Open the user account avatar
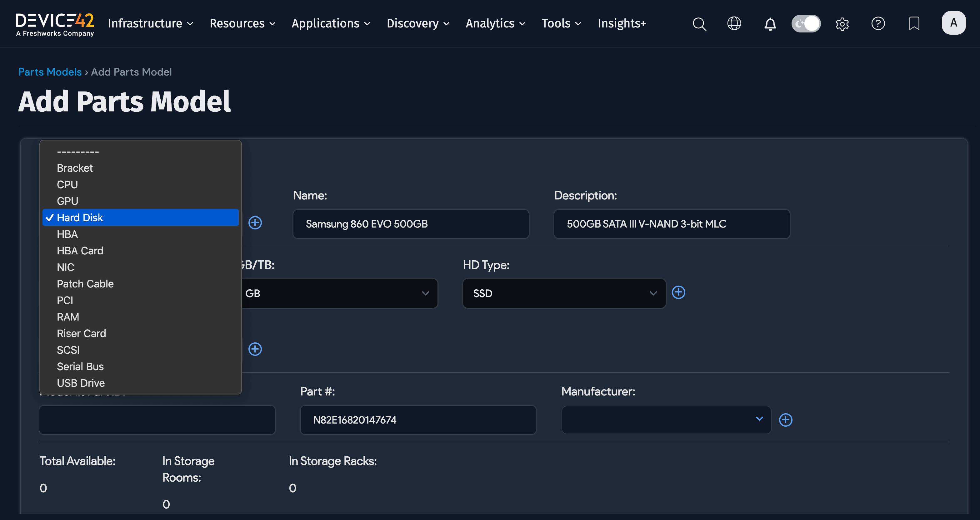Image resolution: width=980 pixels, height=520 pixels. click(x=954, y=23)
